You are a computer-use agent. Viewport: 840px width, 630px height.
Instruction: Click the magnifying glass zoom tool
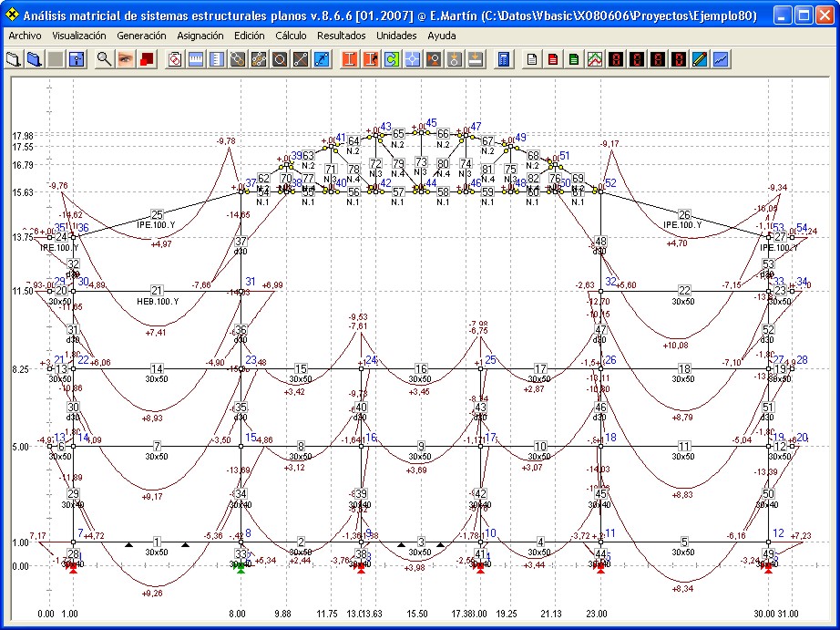104,60
